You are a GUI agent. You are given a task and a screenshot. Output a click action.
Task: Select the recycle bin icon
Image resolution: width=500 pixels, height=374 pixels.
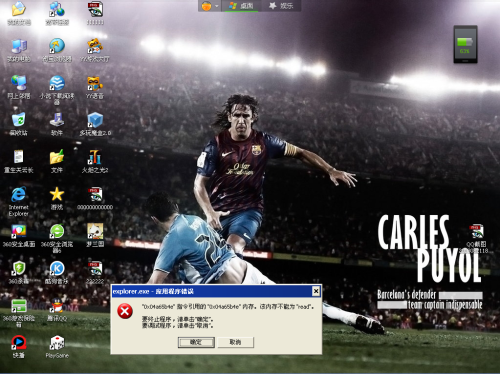coord(18,120)
